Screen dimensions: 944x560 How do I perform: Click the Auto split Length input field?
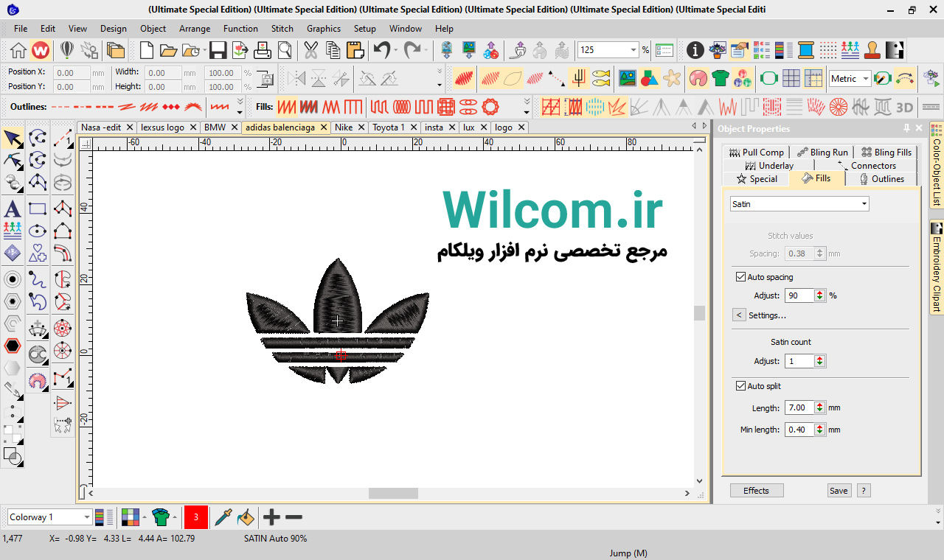[x=799, y=407]
